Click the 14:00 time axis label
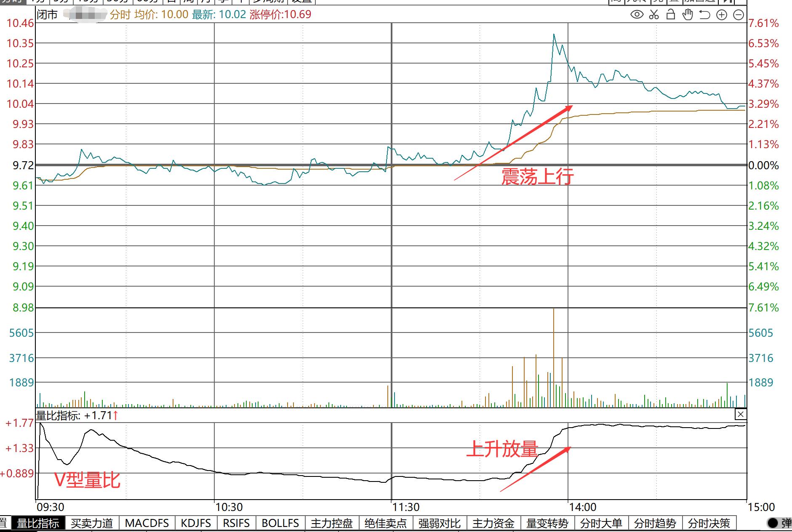The height and width of the screenshot is (532, 792). (x=582, y=507)
